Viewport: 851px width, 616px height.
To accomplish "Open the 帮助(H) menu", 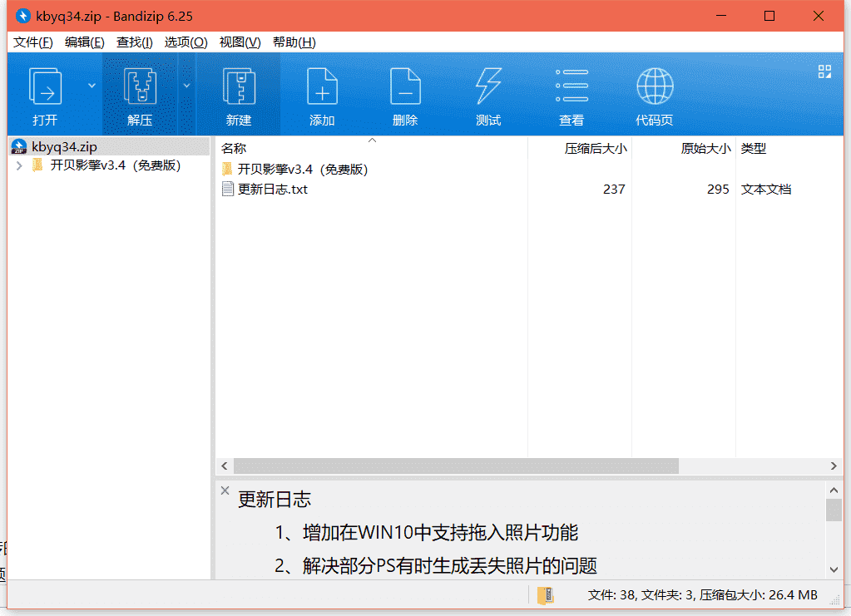I will point(294,42).
